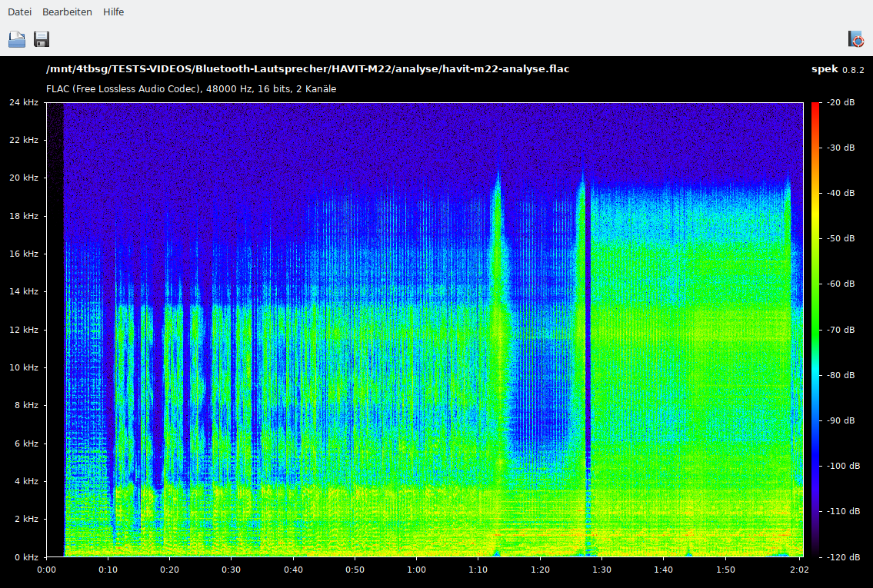Open the Bearbeiten menu
The height and width of the screenshot is (588, 873).
click(x=67, y=12)
